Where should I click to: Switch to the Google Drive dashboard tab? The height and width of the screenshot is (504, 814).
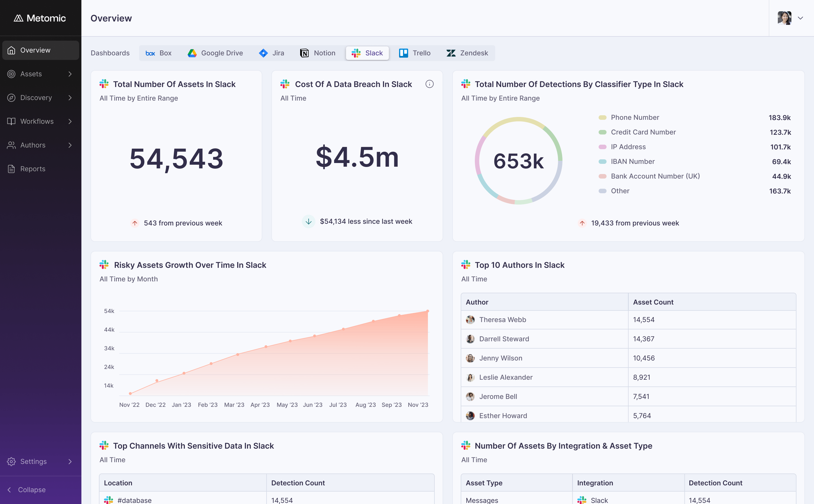coord(215,53)
